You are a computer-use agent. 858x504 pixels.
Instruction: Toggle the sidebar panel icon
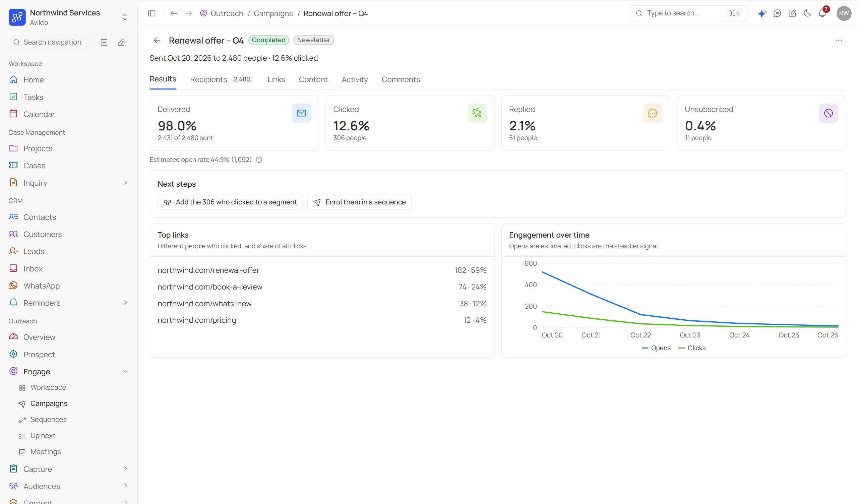[152, 13]
